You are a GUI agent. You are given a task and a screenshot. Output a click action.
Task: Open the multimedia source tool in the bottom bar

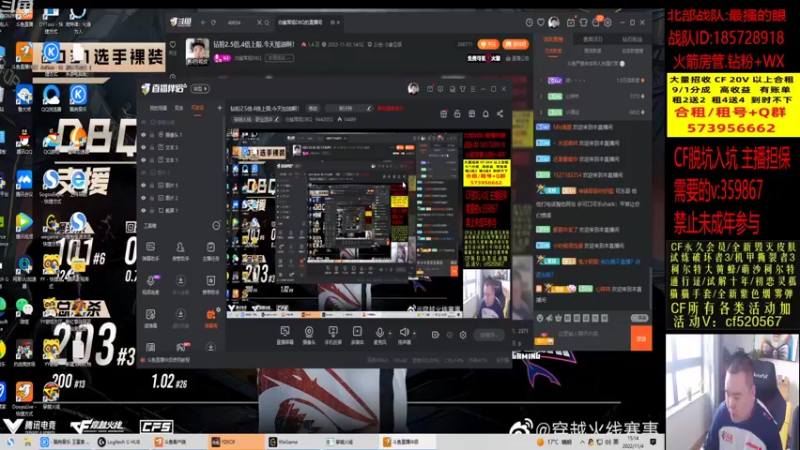click(x=357, y=335)
